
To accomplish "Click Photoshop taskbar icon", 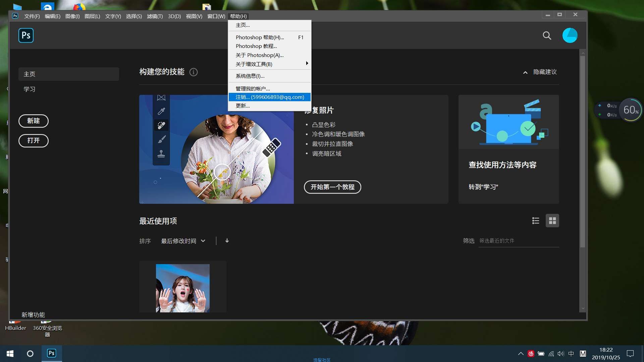I will point(51,353).
